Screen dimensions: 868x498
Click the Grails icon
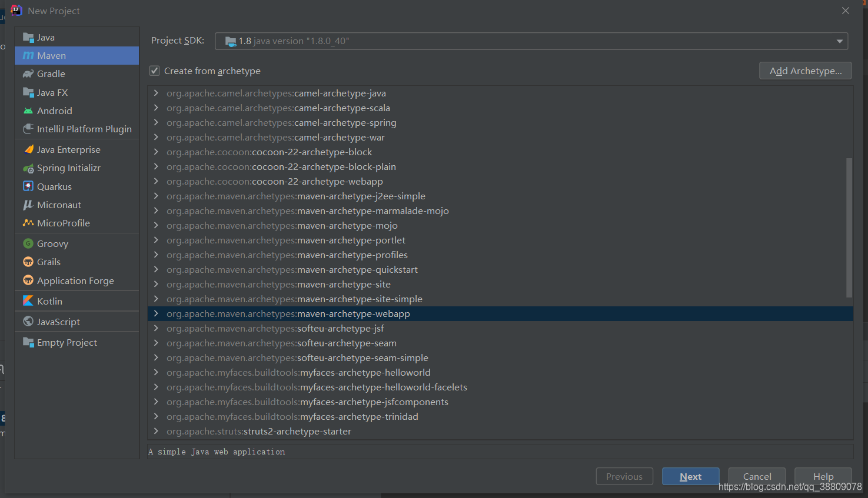tap(28, 262)
